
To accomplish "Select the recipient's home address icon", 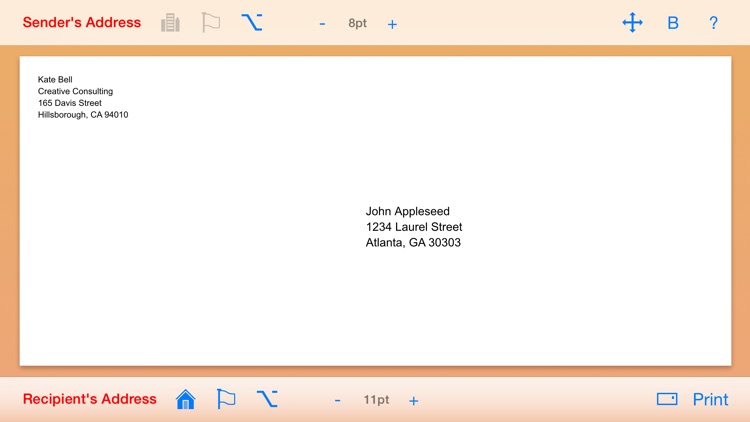I will 186,399.
